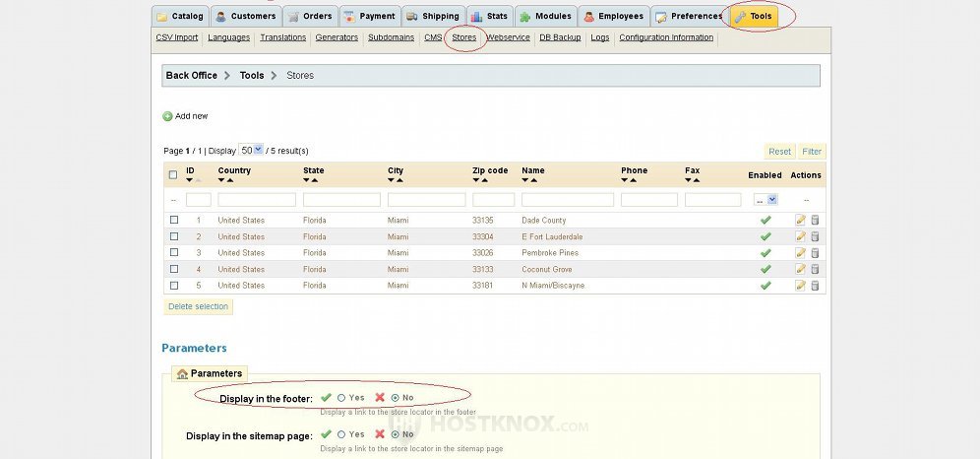
Task: Go to Configuration Information submenu
Action: (x=666, y=37)
